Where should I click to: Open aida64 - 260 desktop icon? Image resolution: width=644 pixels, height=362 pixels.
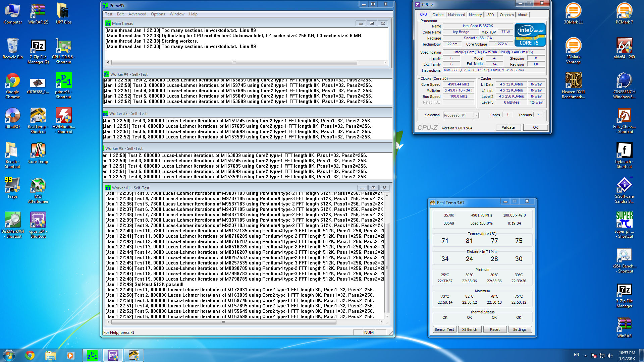[624, 49]
